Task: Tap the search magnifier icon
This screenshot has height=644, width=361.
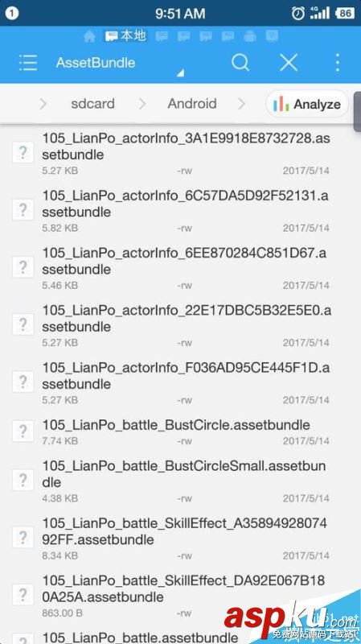Action: tap(240, 63)
